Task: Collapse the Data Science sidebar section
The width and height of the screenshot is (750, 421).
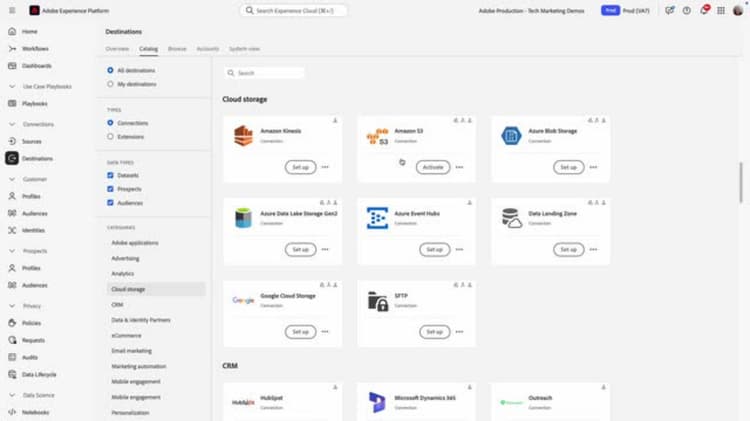Action: tap(12, 395)
